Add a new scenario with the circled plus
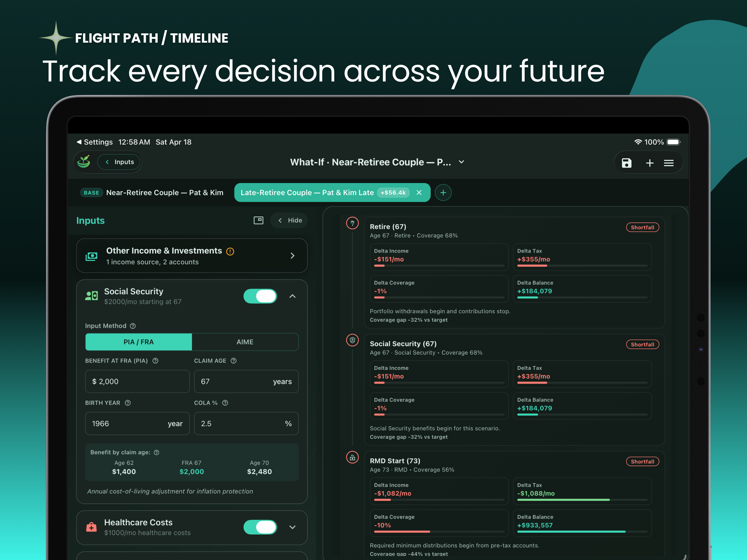The image size is (747, 560). pos(443,192)
